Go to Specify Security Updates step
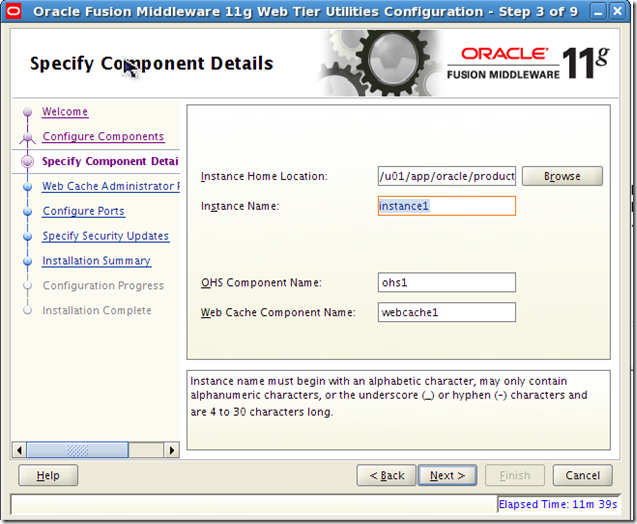637x524 pixels. pos(106,236)
